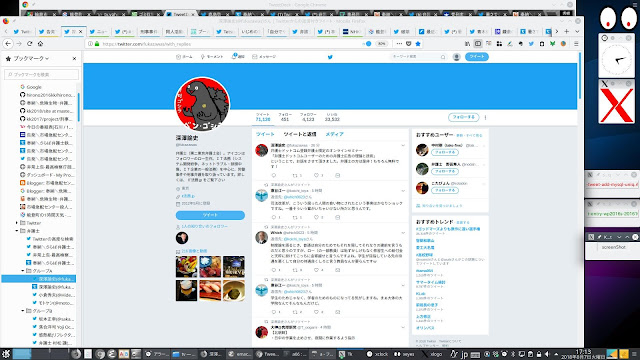Like the first tweet with heart icon

[x=316, y=176]
